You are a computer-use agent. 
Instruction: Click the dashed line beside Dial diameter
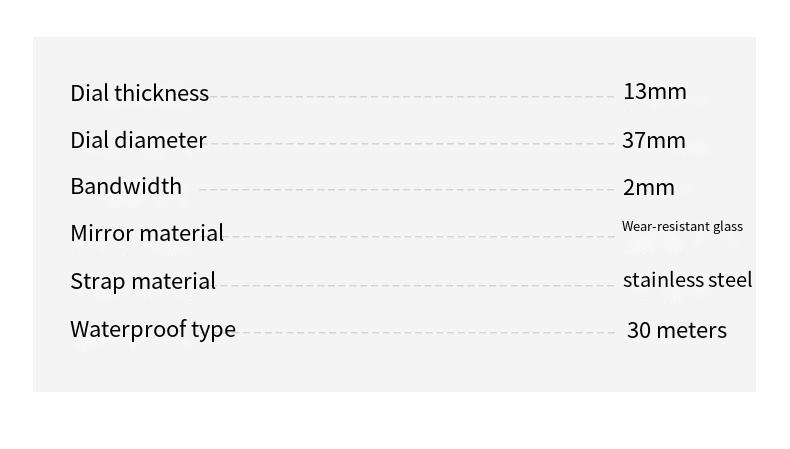(412, 144)
